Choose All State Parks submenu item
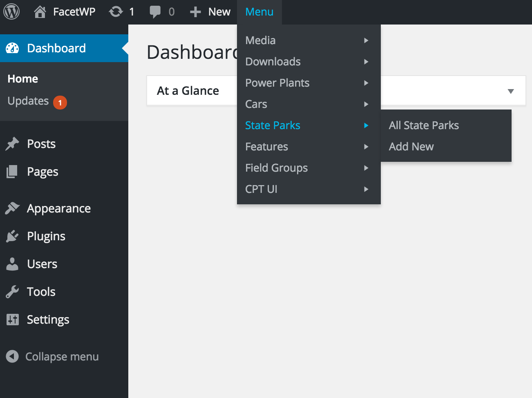 424,125
